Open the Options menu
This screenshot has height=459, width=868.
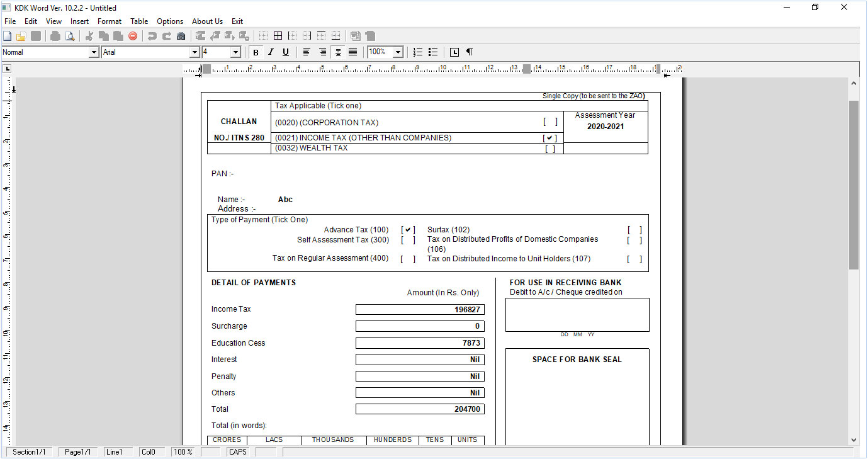click(170, 21)
